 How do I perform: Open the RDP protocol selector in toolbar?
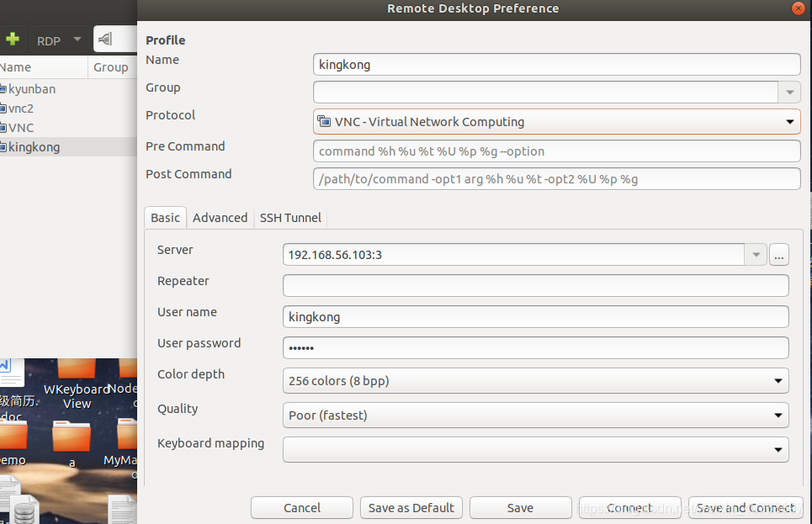tap(58, 40)
